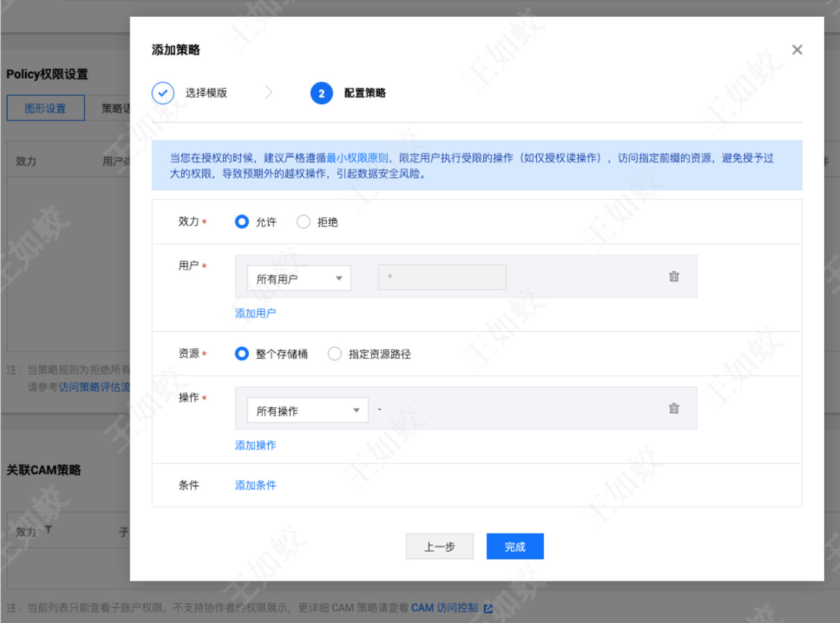Select the 拒绝 radio button

(x=303, y=222)
